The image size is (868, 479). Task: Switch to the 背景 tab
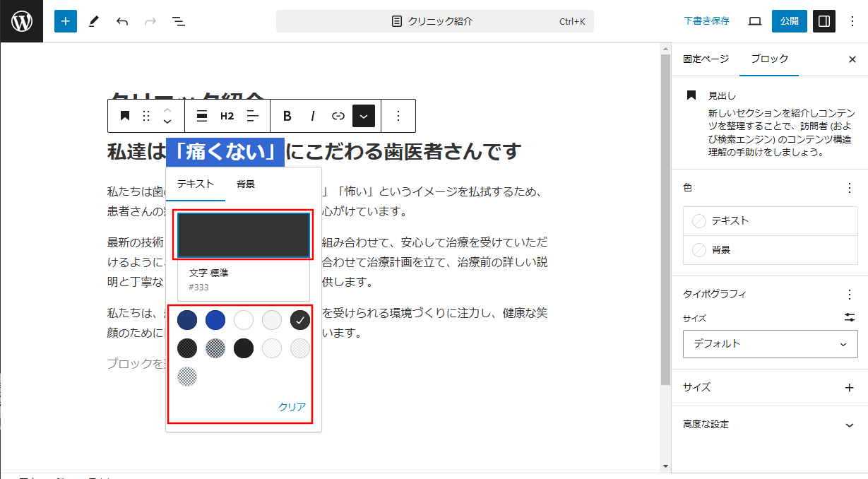click(246, 184)
